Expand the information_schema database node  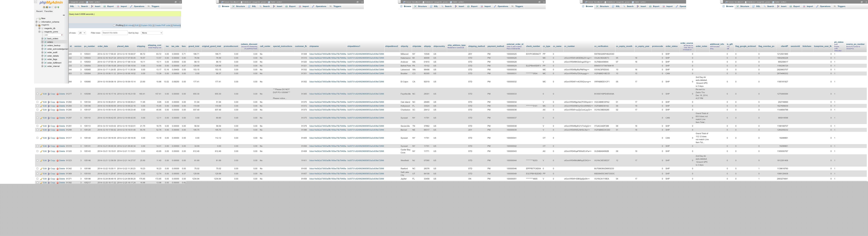pos(36,22)
